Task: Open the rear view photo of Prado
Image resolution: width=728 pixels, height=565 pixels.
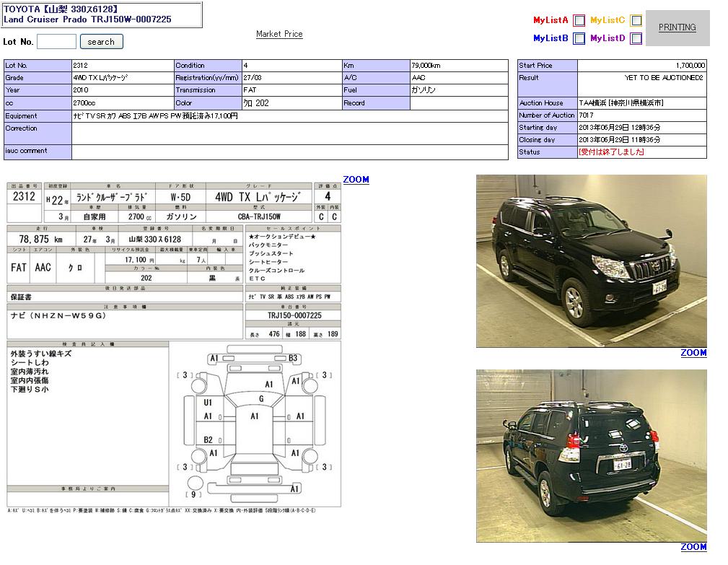Action: (x=591, y=455)
